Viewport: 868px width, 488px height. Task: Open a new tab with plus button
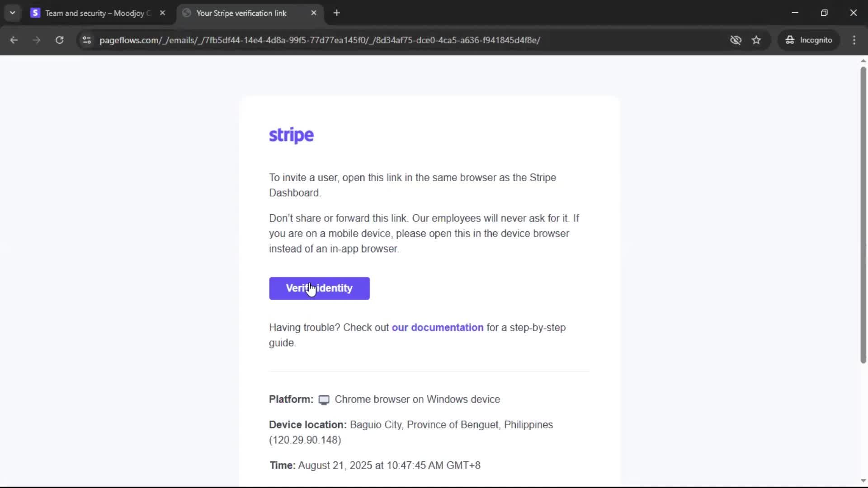(x=336, y=13)
